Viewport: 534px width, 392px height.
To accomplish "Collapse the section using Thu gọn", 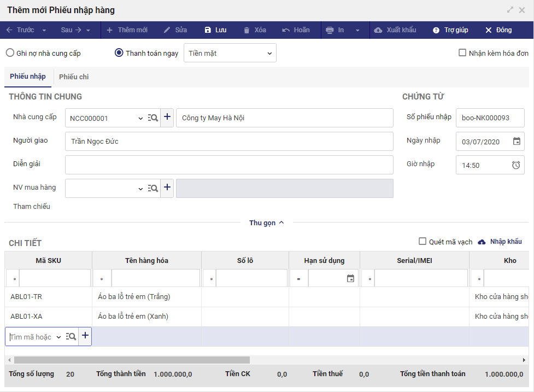I will [x=267, y=223].
